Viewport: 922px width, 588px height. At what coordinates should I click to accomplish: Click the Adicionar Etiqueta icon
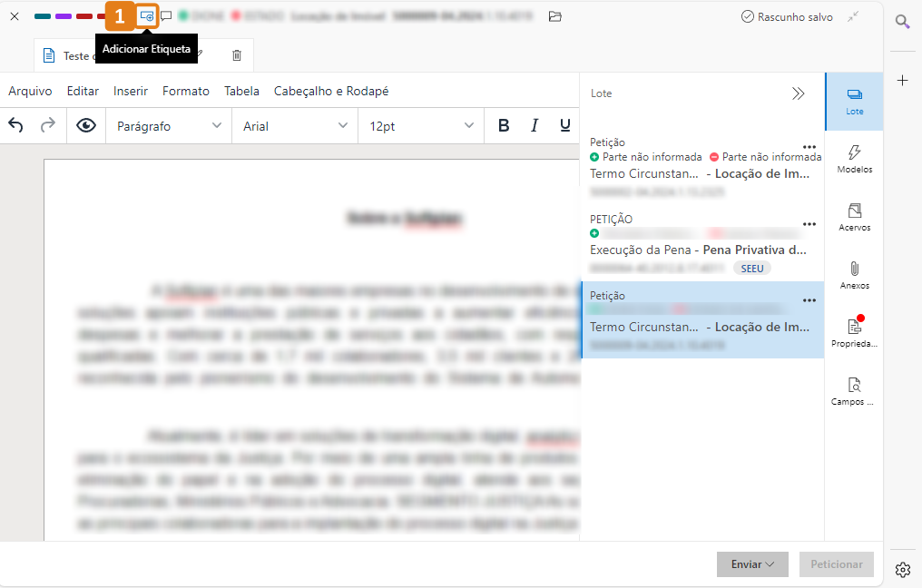pyautogui.click(x=146, y=16)
